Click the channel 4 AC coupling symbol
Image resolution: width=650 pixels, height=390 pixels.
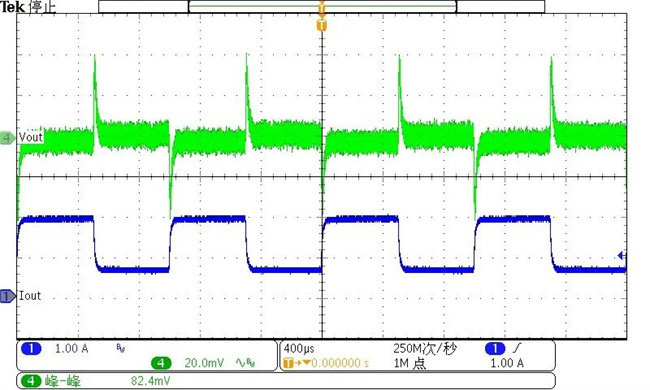tap(240, 363)
